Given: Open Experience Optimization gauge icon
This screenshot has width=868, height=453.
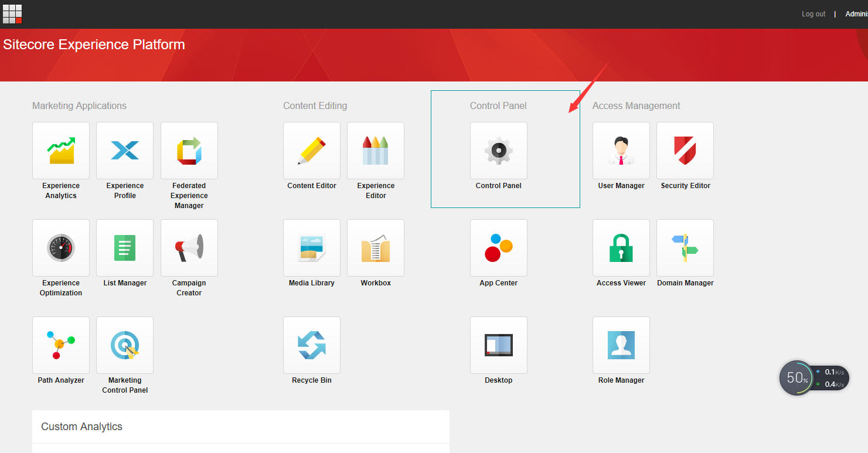Looking at the screenshot, I should [x=61, y=248].
